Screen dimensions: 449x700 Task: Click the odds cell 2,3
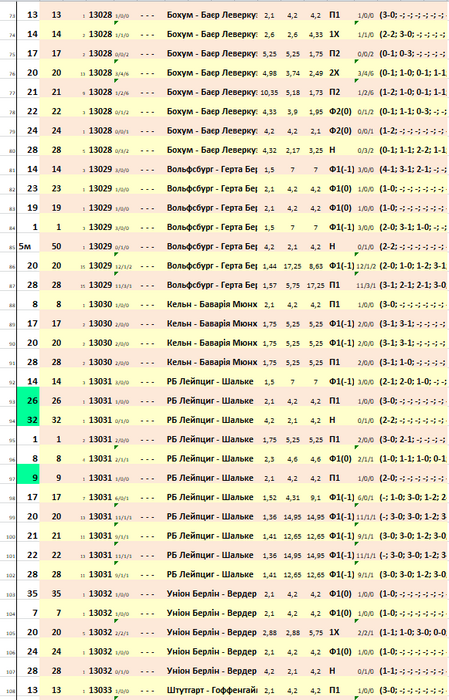pos(269,459)
